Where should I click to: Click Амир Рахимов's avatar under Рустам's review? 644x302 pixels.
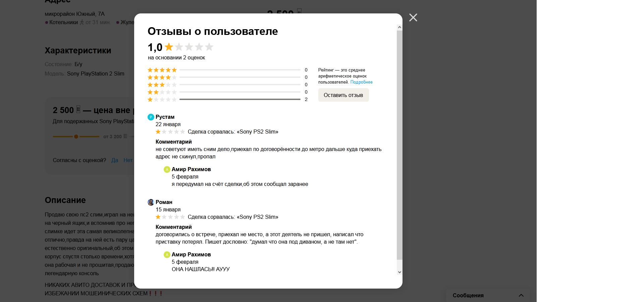coord(167,169)
